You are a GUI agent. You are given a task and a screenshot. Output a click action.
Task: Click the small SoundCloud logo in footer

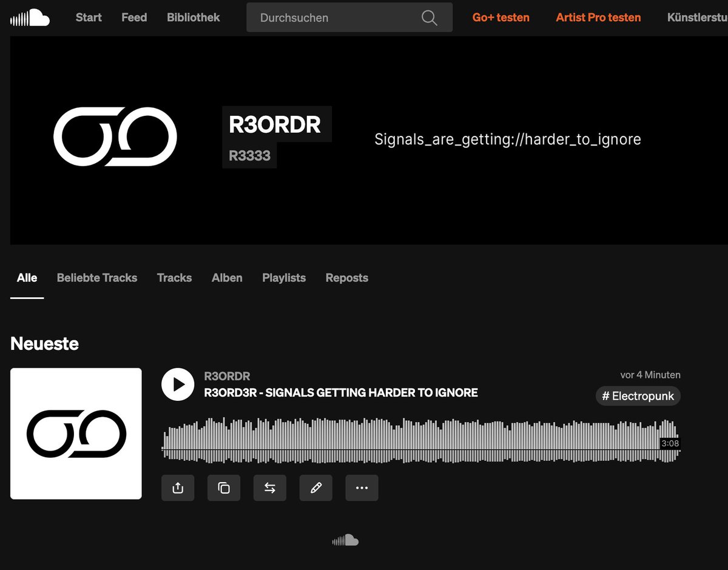(345, 540)
